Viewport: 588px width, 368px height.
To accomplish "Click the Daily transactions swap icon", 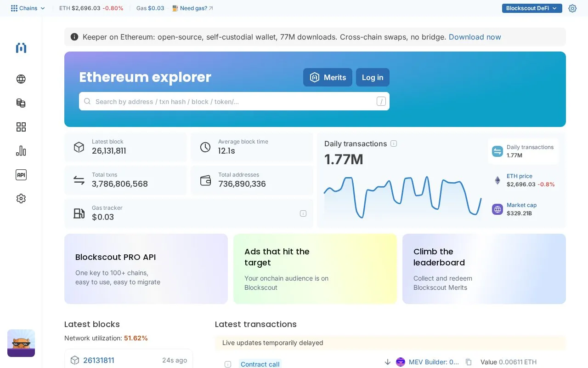I will (498, 151).
